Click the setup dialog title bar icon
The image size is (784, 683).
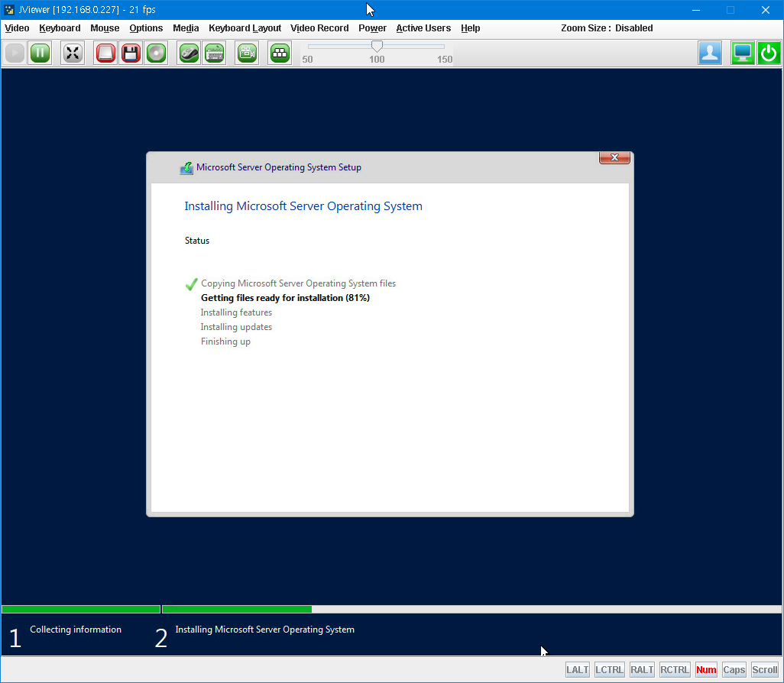[x=186, y=167]
